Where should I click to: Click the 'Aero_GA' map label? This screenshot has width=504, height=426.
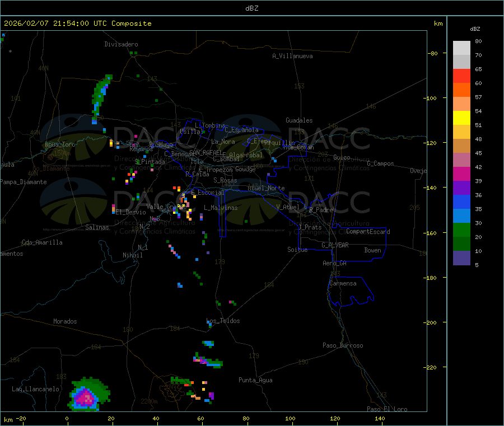coord(335,263)
